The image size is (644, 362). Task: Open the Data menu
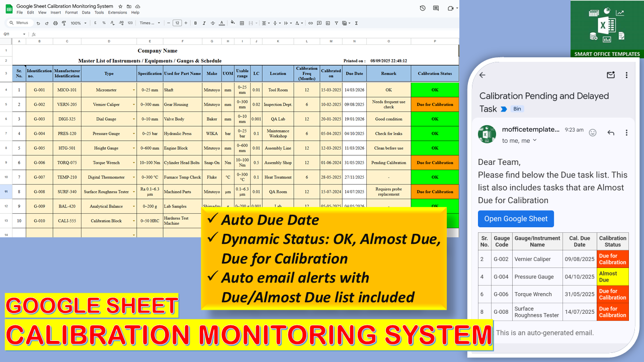pyautogui.click(x=86, y=13)
